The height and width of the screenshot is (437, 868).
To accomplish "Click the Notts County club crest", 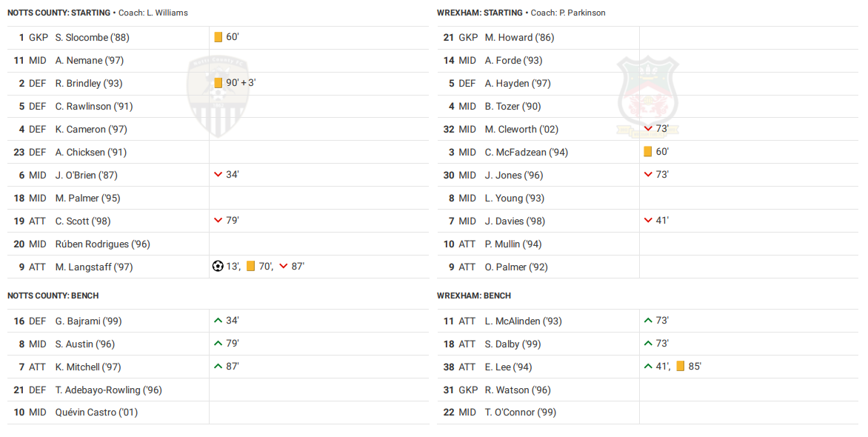I will coord(217,96).
